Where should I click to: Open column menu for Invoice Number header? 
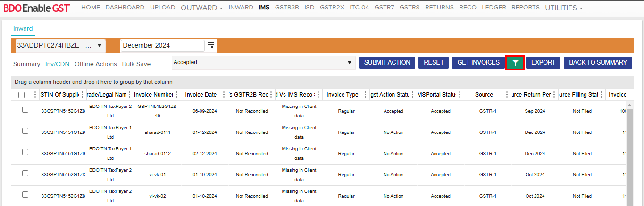point(177,95)
